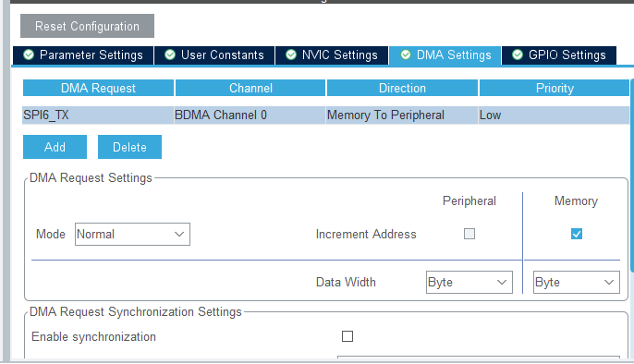Open the DMA Settings tab
Viewport: 634px width, 364px height.
point(445,55)
